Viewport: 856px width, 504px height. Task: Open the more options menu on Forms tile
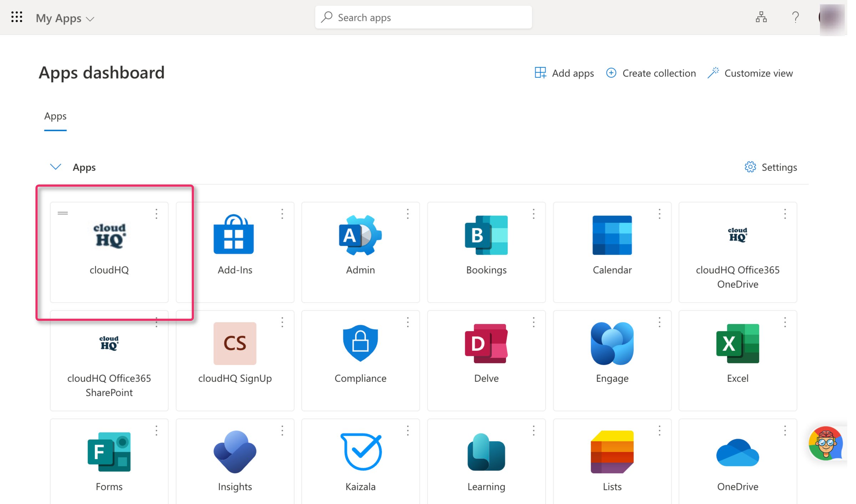pyautogui.click(x=156, y=431)
